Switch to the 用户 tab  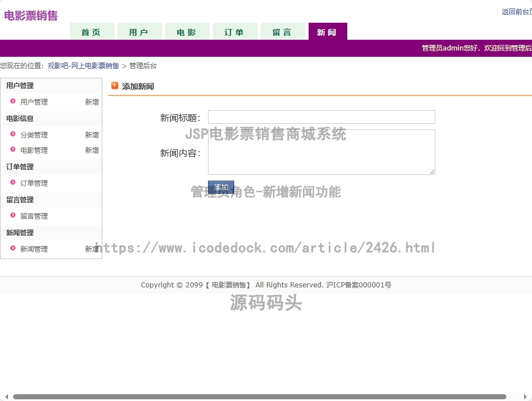(x=139, y=32)
